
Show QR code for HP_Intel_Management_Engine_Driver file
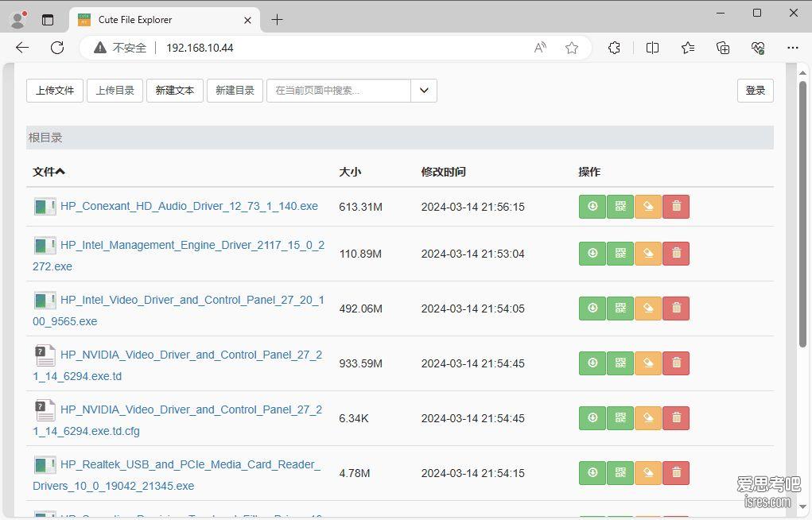point(620,254)
